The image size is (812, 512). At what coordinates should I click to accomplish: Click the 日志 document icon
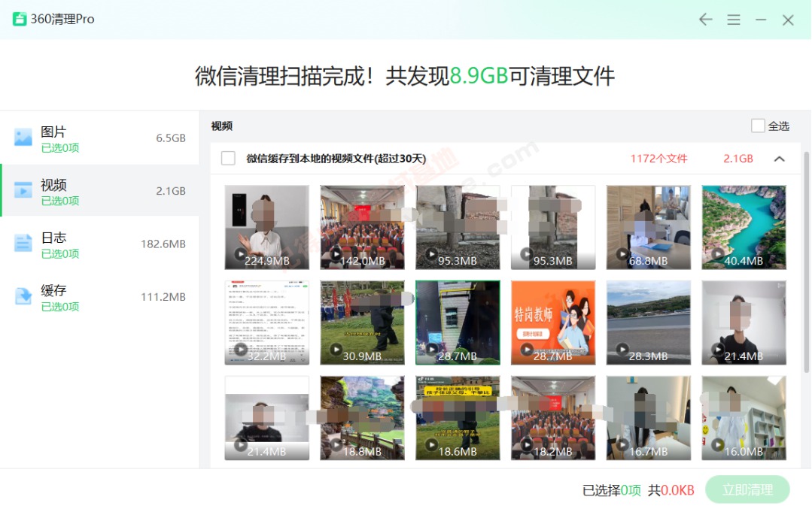[23, 243]
